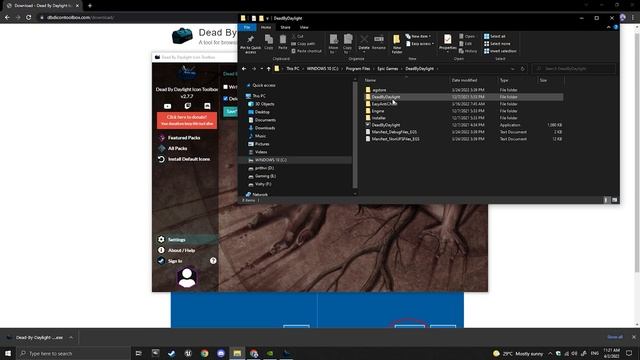Show hidden system tray icons
Screen dimensions: 640x360
click(x=550, y=353)
